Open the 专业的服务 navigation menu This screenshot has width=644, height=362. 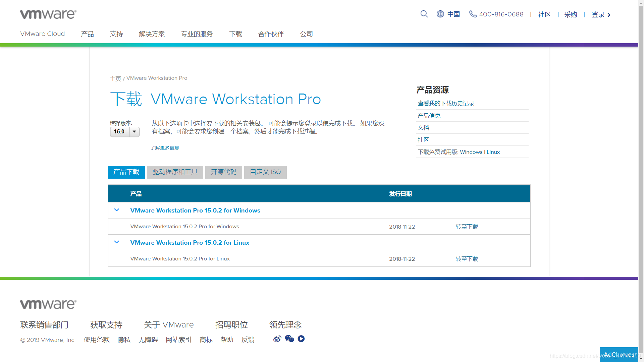pyautogui.click(x=197, y=34)
